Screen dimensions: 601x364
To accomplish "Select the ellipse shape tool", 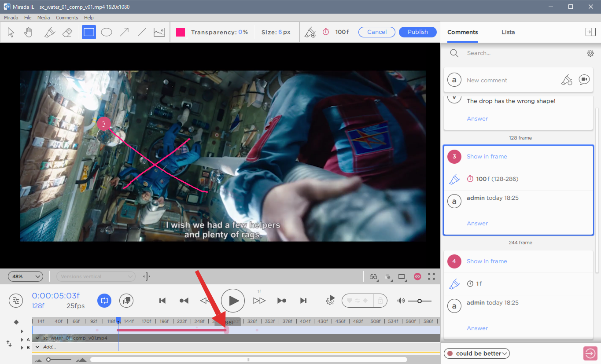I will click(107, 32).
